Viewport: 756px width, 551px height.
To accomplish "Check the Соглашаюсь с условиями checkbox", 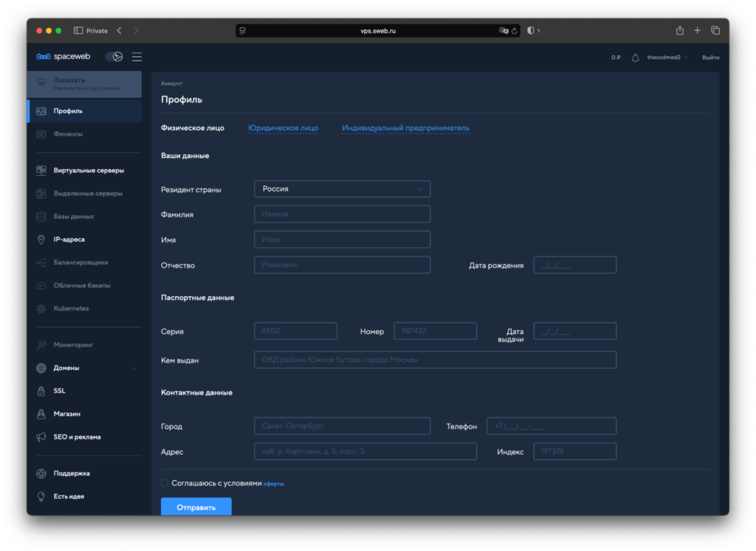I will coord(165,483).
